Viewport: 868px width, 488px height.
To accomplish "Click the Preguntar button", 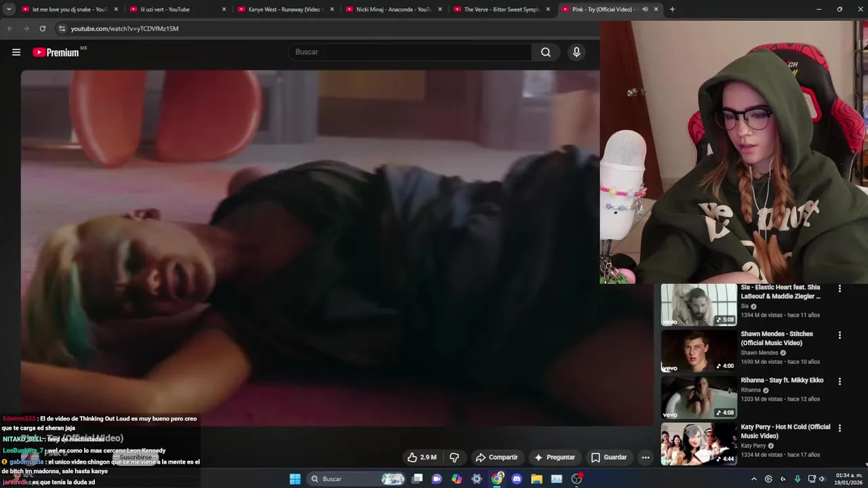I will 555,457.
